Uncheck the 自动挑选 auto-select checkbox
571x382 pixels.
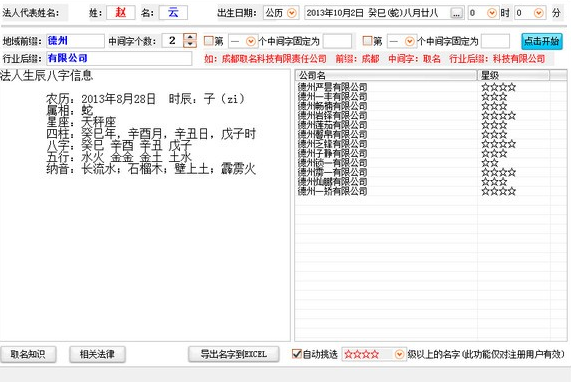coord(297,354)
